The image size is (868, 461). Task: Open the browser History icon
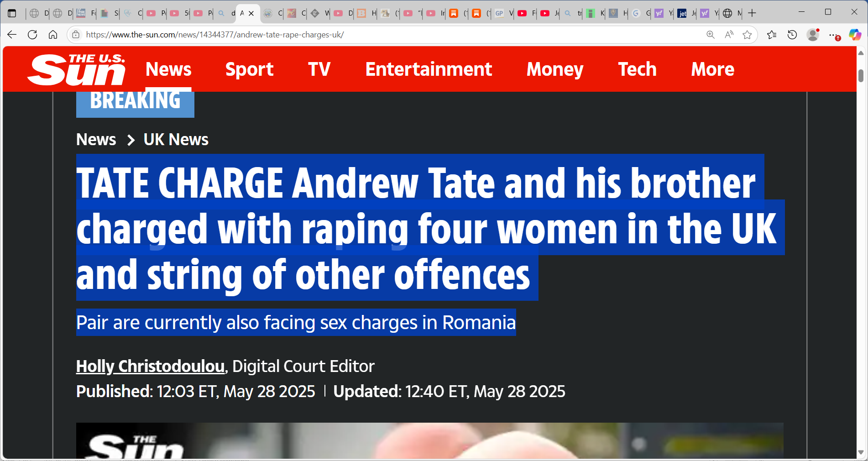[x=792, y=35]
